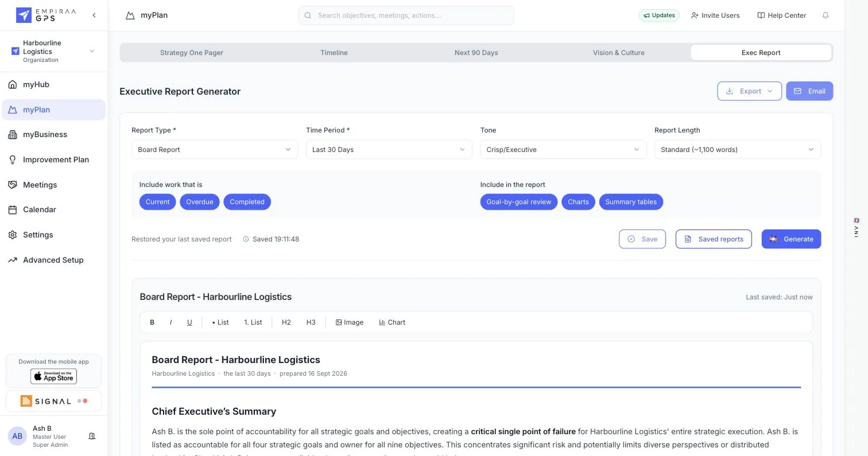Click the Chief Executive's Summary heading
This screenshot has height=456, width=868.
pos(214,411)
